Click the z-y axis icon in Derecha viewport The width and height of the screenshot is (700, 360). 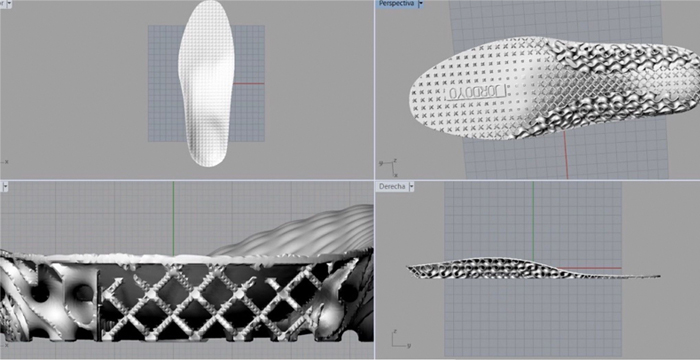tap(400, 339)
